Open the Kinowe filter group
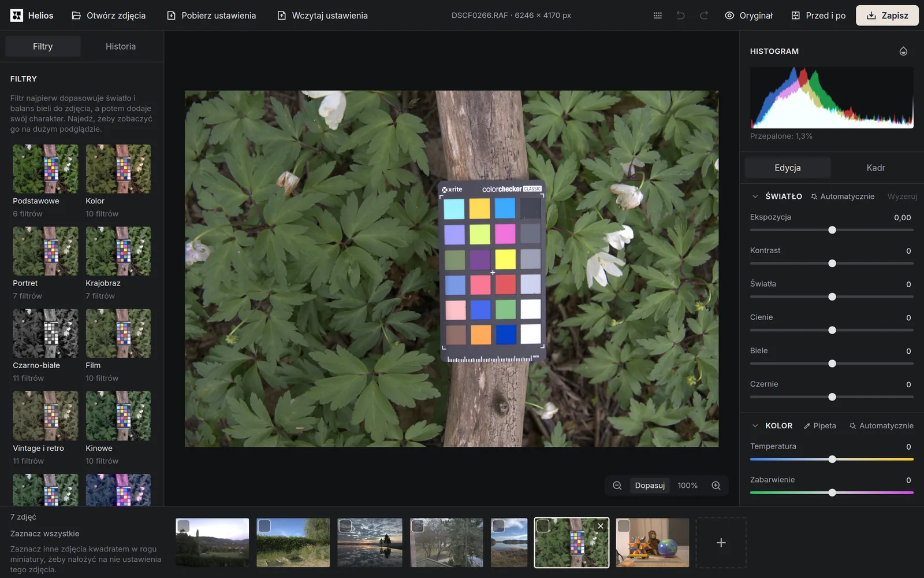Image resolution: width=924 pixels, height=578 pixels. pyautogui.click(x=118, y=428)
